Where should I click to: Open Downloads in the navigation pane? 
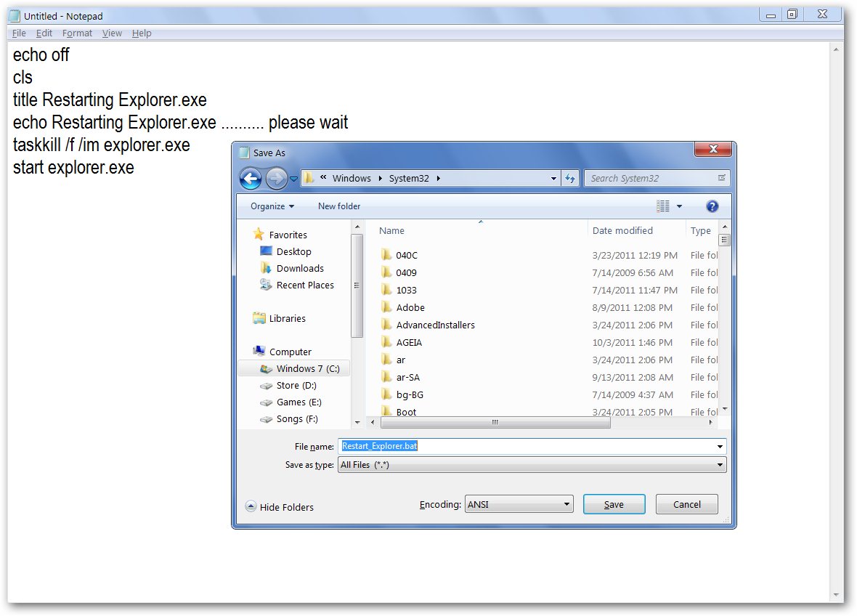tap(293, 268)
